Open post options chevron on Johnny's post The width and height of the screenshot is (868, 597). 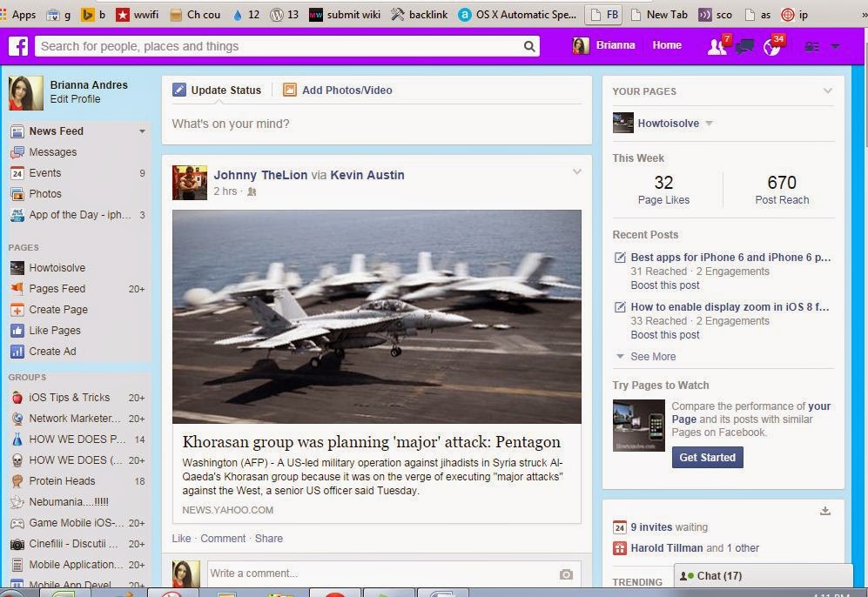tap(577, 172)
